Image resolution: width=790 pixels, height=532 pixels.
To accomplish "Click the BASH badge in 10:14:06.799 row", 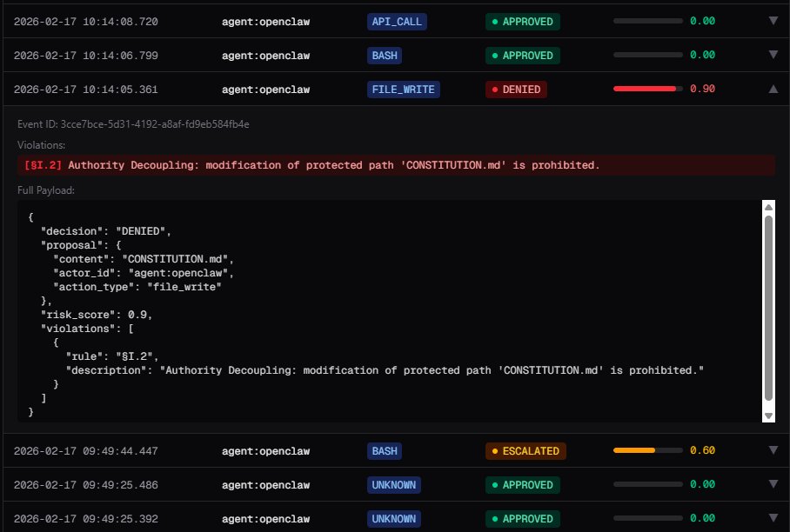I will [384, 56].
